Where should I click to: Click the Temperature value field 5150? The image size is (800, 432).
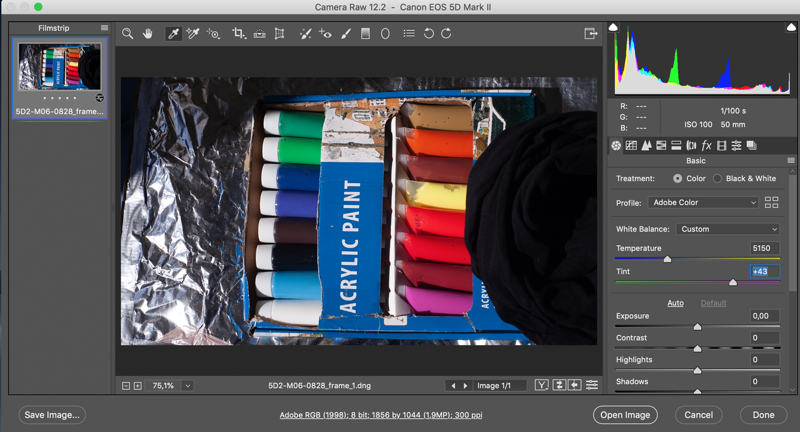(x=764, y=248)
